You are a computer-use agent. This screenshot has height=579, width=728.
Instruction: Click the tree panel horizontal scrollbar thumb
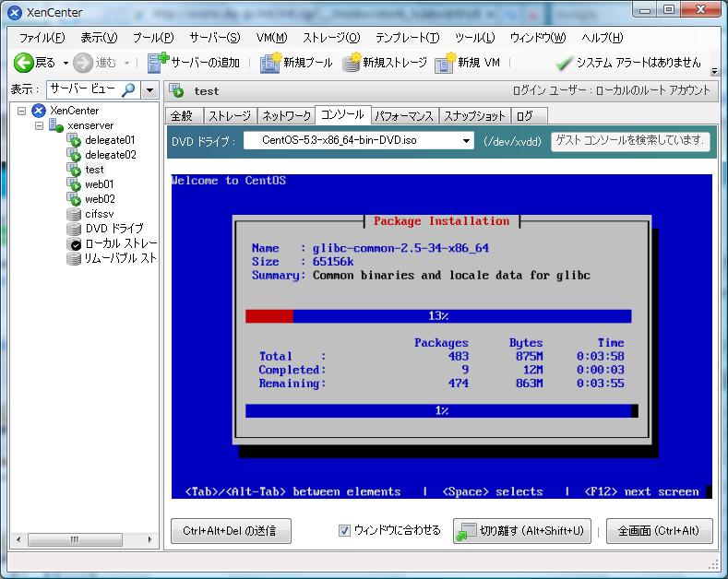pos(75,539)
